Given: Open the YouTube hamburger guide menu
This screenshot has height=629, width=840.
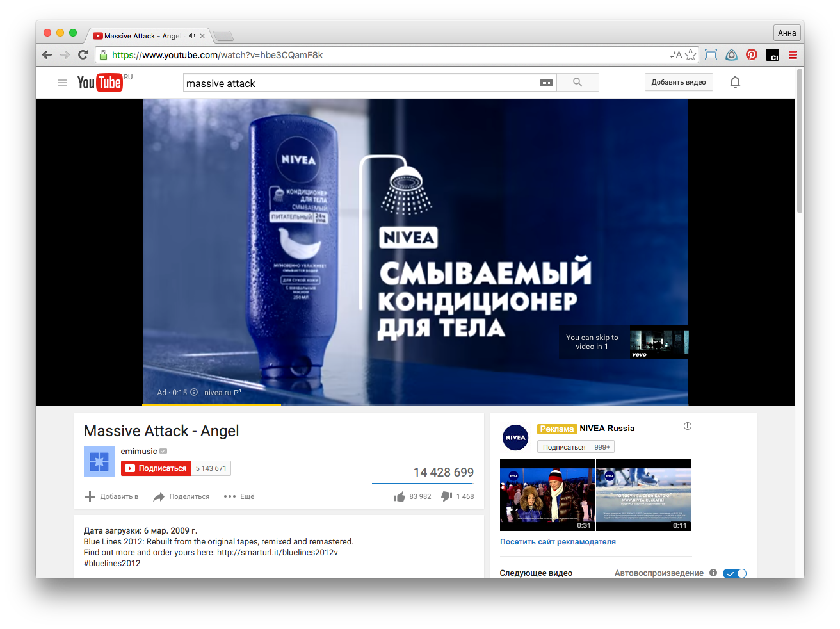Looking at the screenshot, I should (62, 83).
